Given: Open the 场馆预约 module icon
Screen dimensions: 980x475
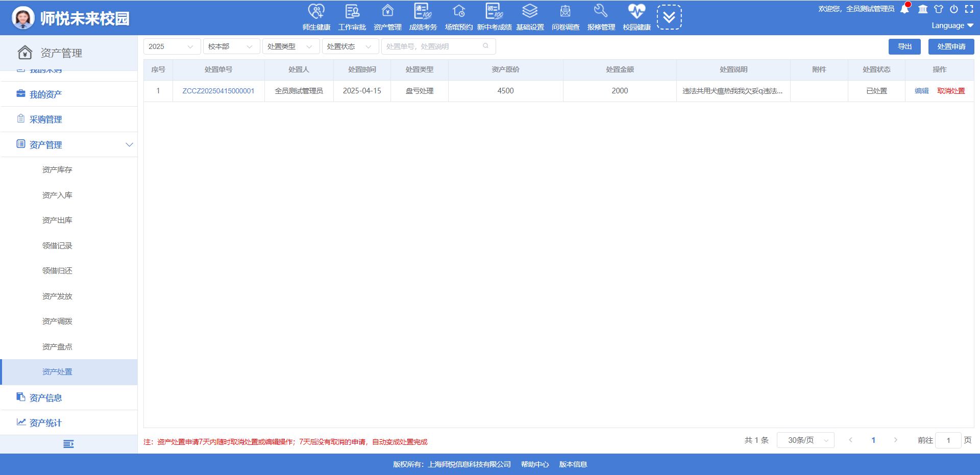Looking at the screenshot, I should [x=458, y=12].
